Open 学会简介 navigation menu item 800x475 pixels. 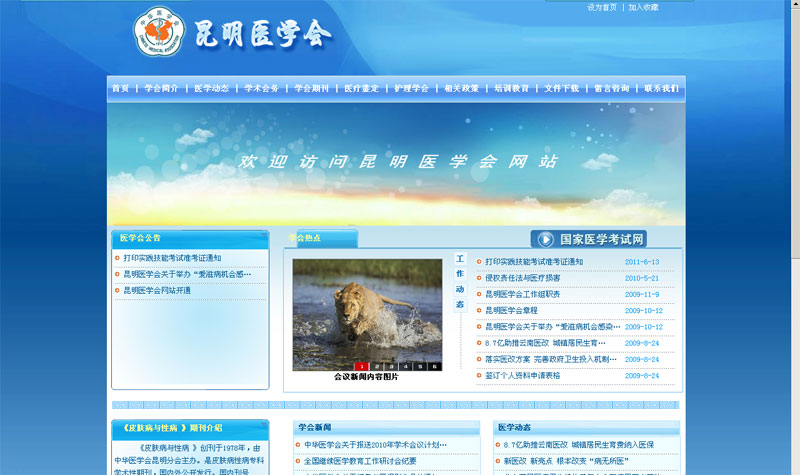pyautogui.click(x=161, y=88)
